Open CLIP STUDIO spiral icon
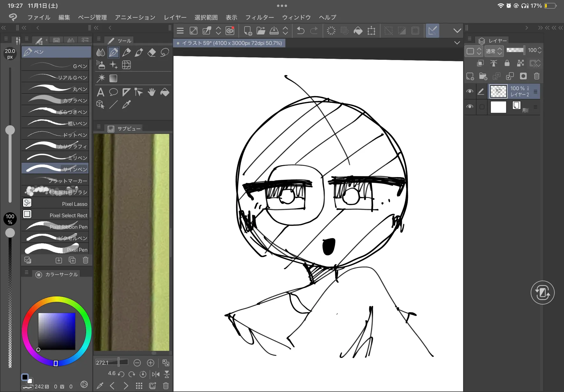This screenshot has height=392, width=564. [x=230, y=31]
